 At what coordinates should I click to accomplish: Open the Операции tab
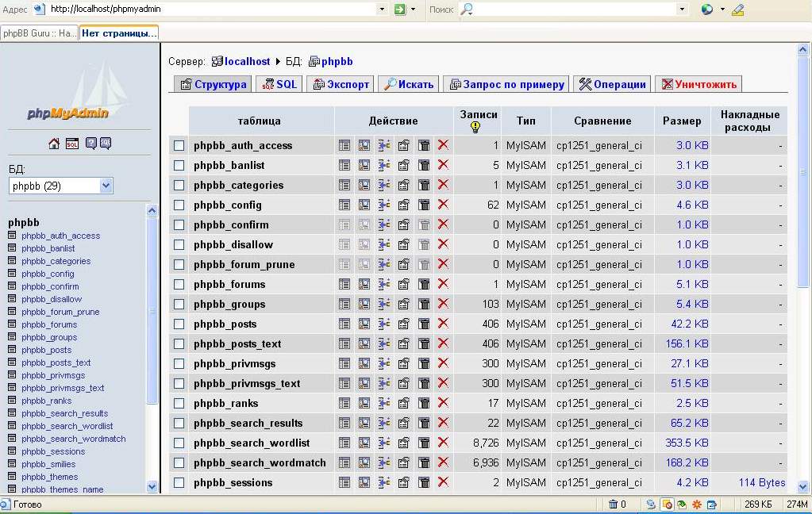point(612,84)
